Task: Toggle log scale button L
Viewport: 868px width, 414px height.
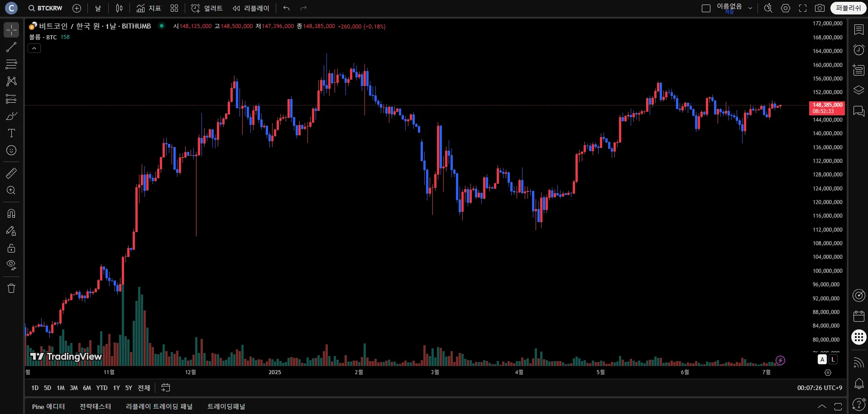Action: tap(833, 359)
